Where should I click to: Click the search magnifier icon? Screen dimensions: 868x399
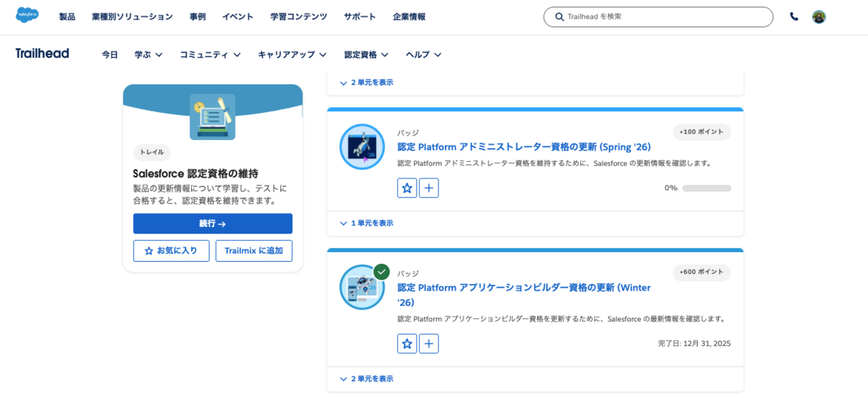click(x=559, y=17)
